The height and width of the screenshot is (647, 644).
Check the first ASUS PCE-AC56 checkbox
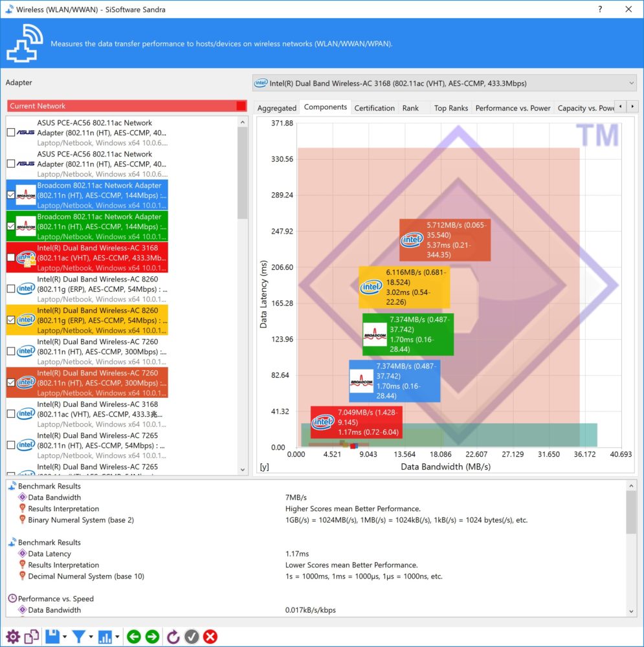(x=11, y=133)
